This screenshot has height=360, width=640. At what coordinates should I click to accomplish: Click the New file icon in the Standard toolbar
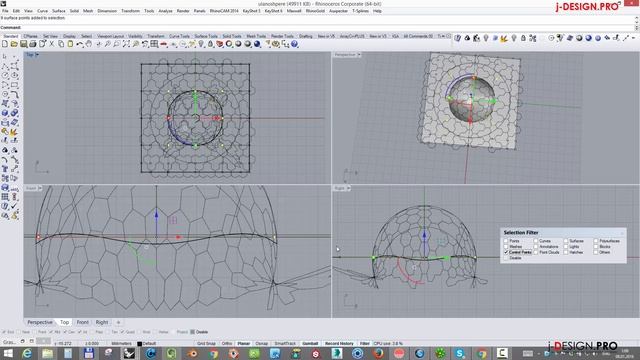tap(5, 44)
